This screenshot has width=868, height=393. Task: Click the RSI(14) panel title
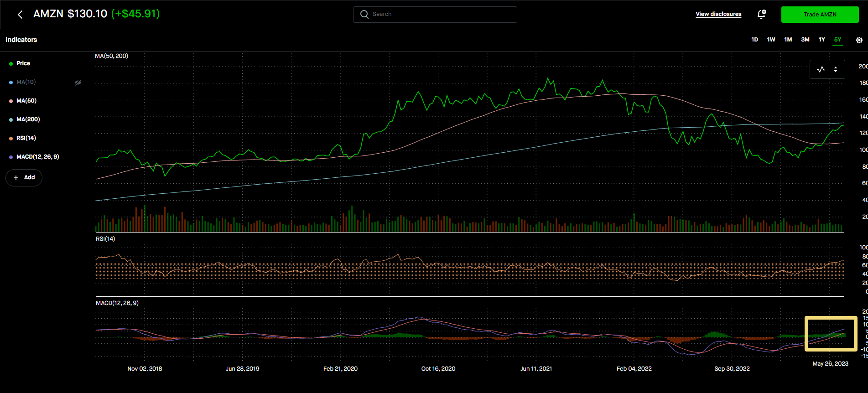tap(105, 239)
